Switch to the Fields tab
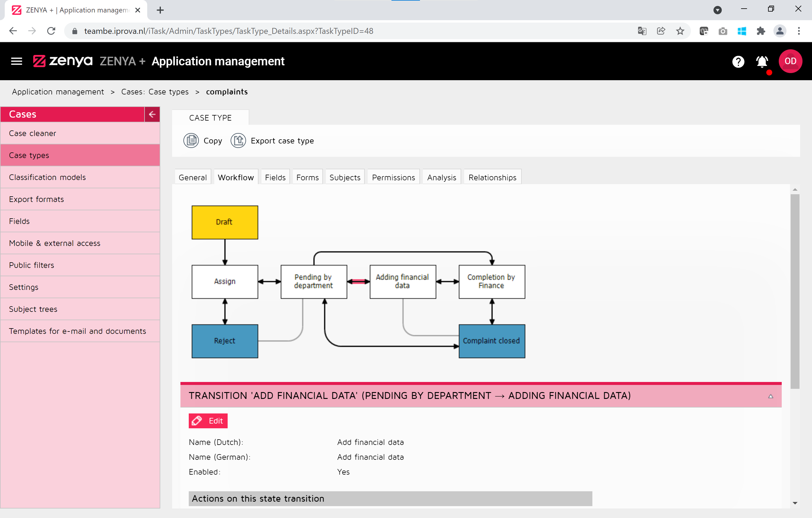 pos(275,177)
